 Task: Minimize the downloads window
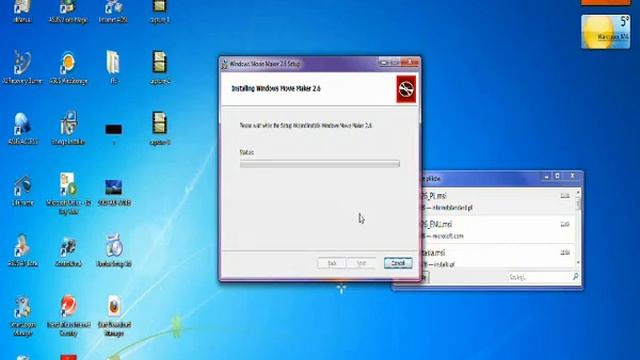[547, 176]
